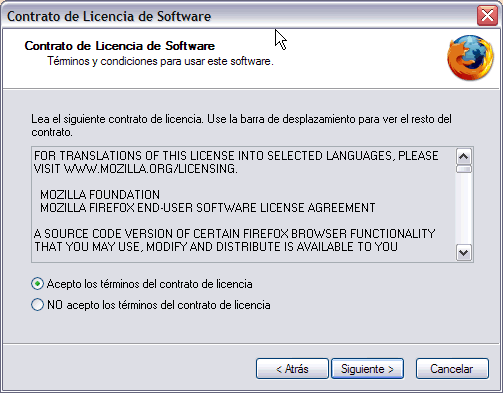The image size is (503, 393).
Task: Click the license scrollbar up arrow
Action: 464,156
